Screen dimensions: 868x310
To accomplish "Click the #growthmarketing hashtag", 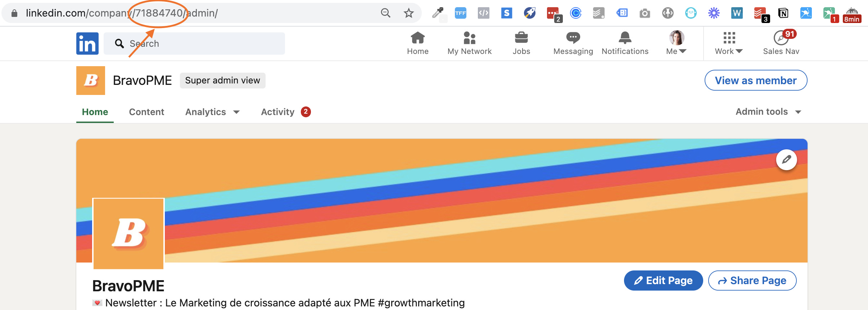I will point(421,303).
